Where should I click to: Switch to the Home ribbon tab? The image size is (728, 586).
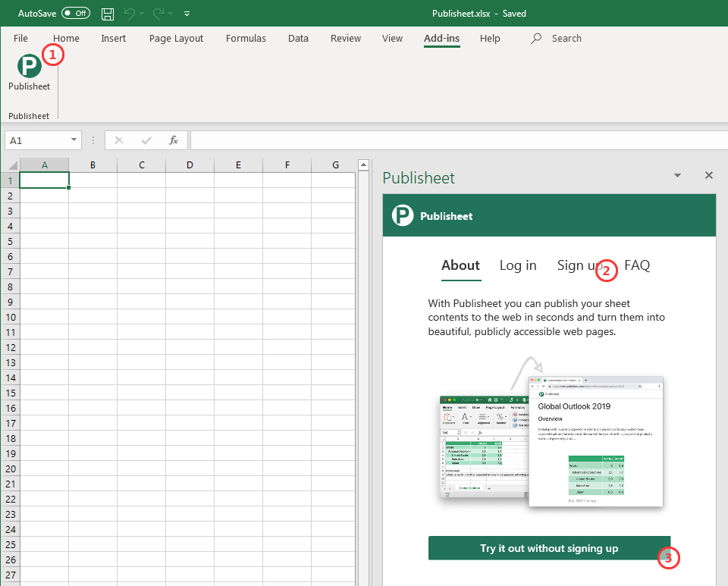66,38
